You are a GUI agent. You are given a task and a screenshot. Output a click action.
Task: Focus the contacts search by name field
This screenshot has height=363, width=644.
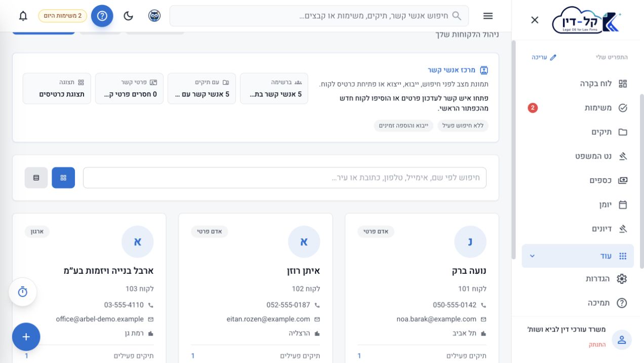[x=285, y=178]
